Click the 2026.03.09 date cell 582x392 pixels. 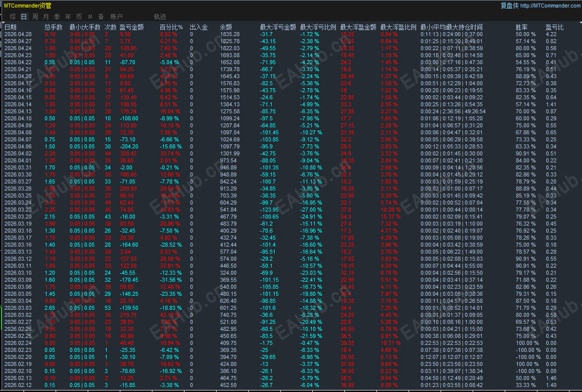point(18,280)
